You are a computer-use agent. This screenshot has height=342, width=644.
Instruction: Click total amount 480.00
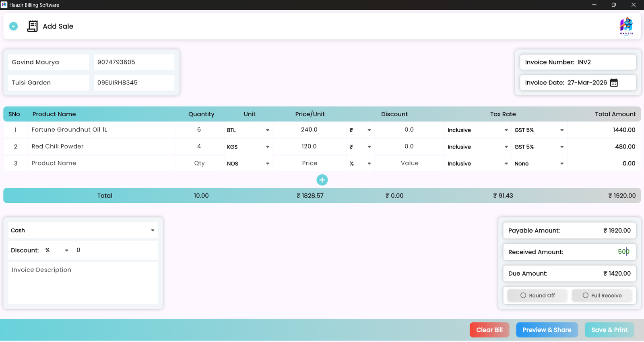625,147
